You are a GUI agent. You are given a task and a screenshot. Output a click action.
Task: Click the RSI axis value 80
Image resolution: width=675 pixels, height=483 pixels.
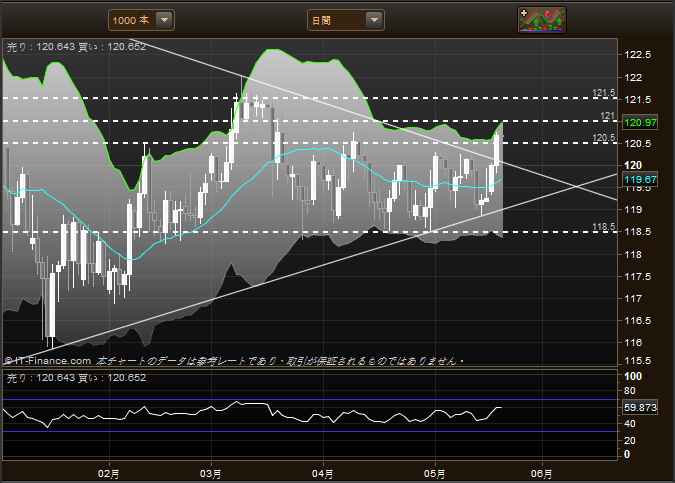[x=630, y=391]
